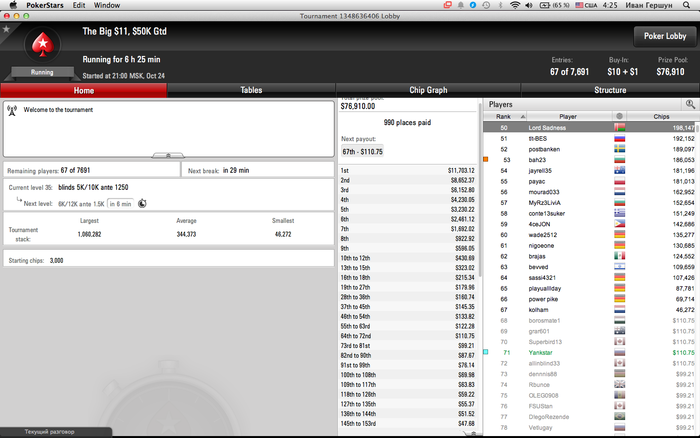Image resolution: width=700 pixels, height=438 pixels.
Task: Click the Running status button
Action: point(42,72)
